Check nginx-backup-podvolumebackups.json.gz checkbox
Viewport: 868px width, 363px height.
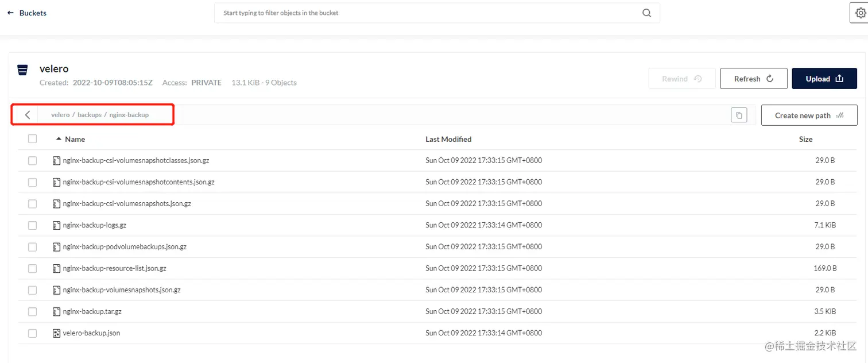tap(32, 247)
